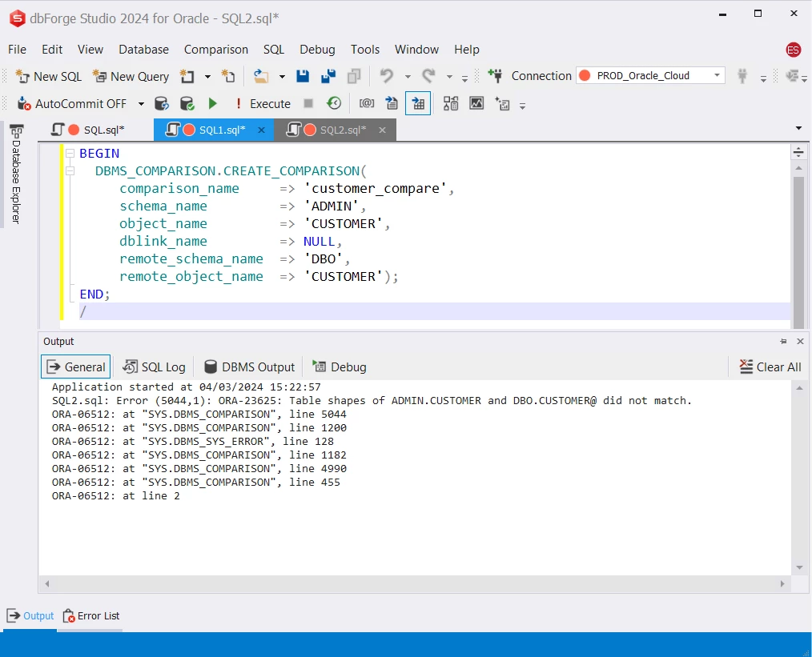Select the General output tab

tap(75, 367)
